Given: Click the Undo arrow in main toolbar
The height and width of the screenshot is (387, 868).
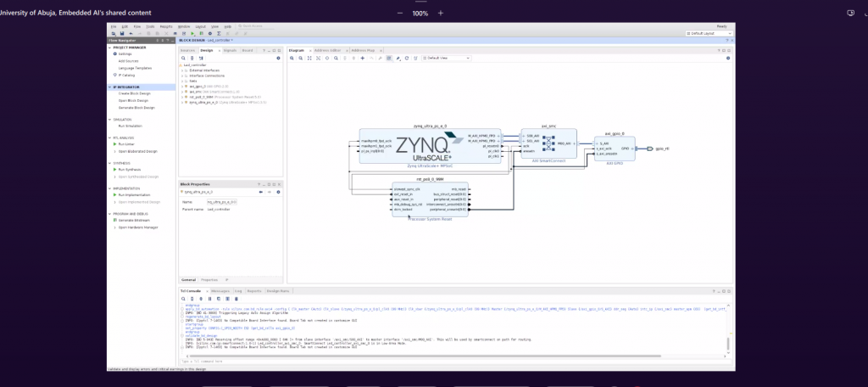Looking at the screenshot, I should (131, 33).
